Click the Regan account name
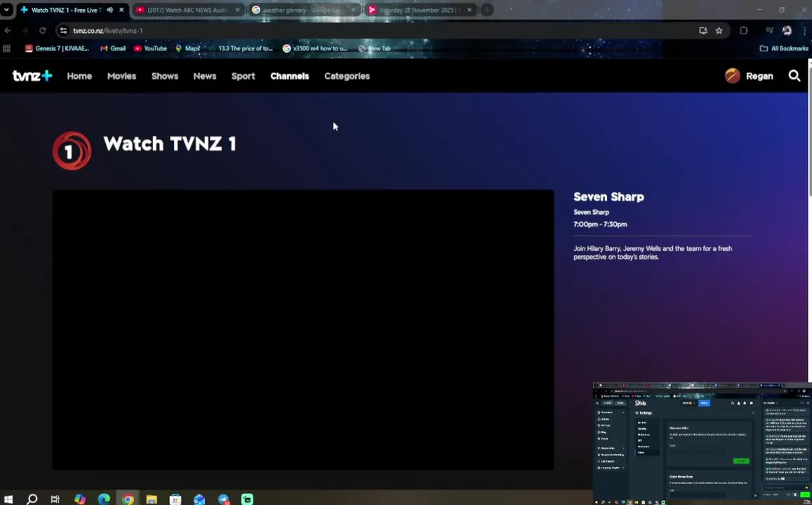This screenshot has width=812, height=505. 759,76
